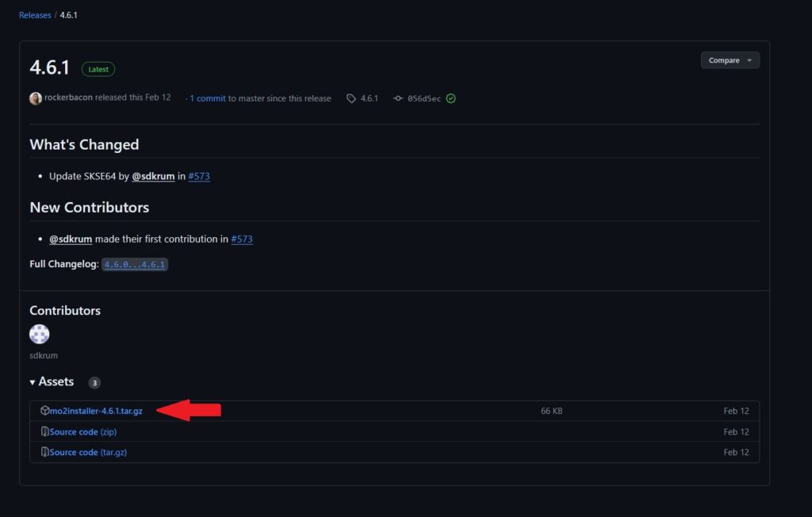Download mo2installer-4.6.1.tar.gz
Screen dimensions: 812x517
pyautogui.click(x=96, y=411)
